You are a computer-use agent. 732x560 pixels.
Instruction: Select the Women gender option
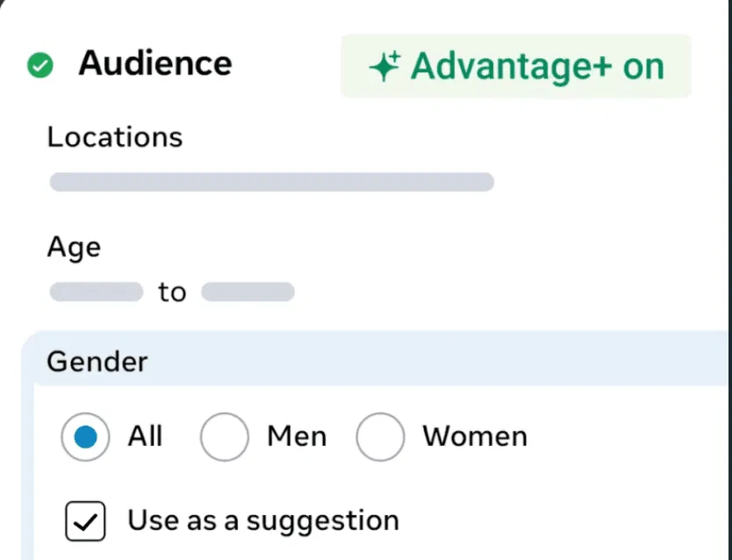point(381,436)
